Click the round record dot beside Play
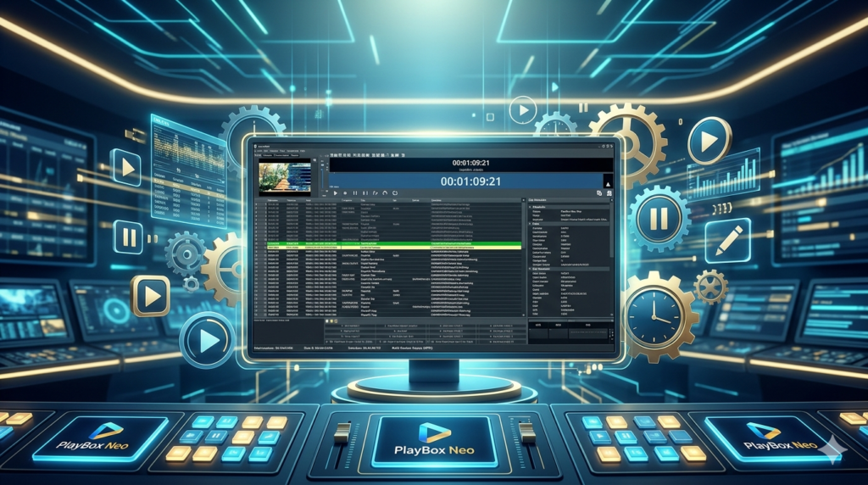The image size is (868, 485). (345, 193)
